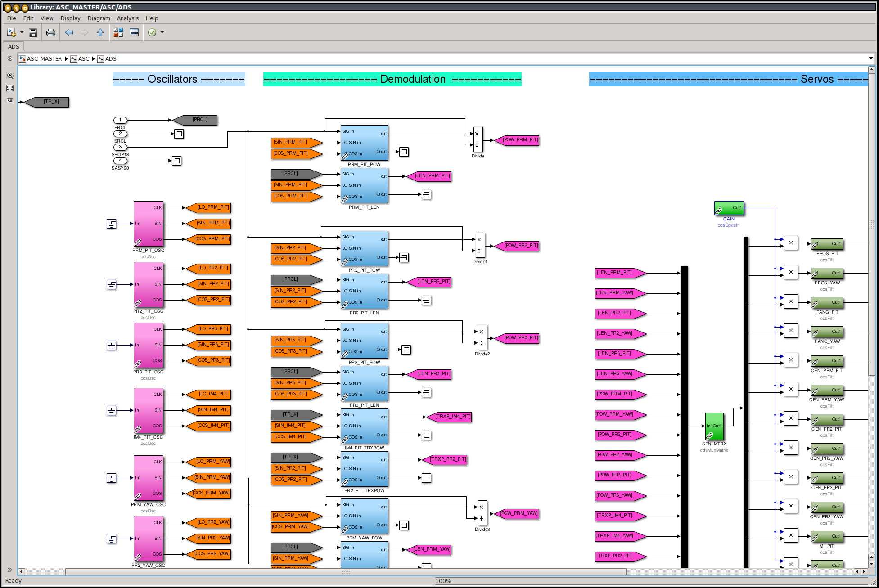
Task: Click ASC in the breadcrumb path
Action: [84, 59]
